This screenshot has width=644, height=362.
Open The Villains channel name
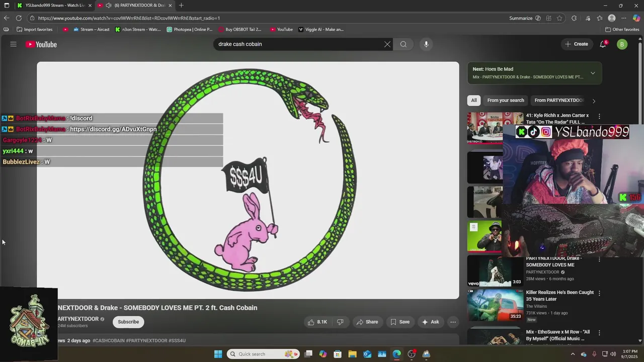click(537, 306)
